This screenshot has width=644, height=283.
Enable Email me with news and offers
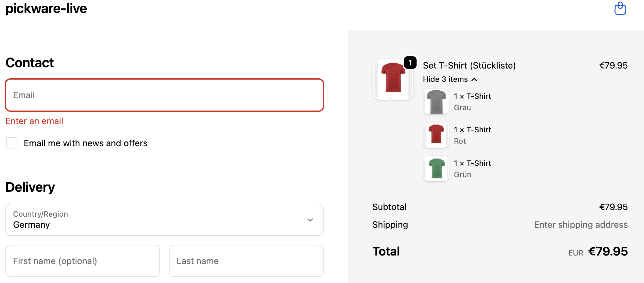12,143
